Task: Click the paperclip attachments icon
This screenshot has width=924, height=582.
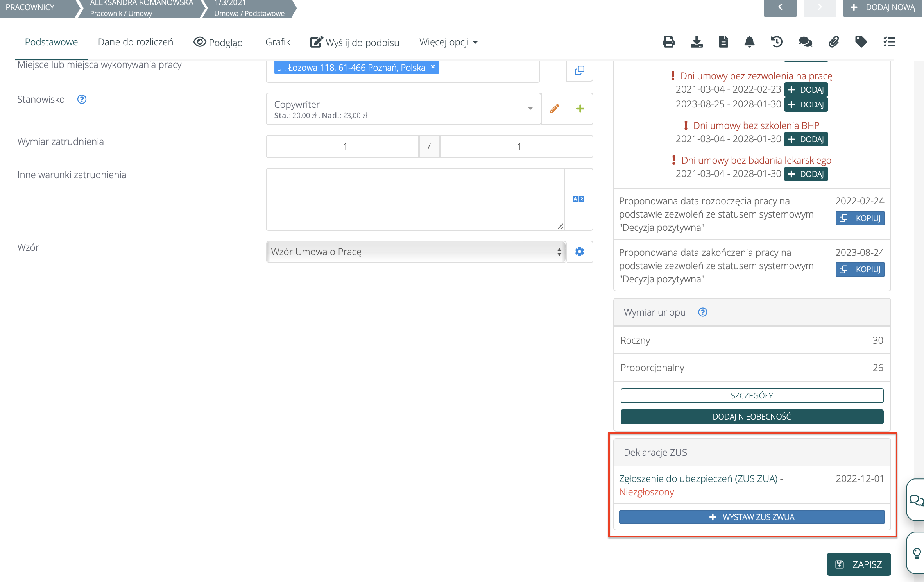Action: pos(833,42)
